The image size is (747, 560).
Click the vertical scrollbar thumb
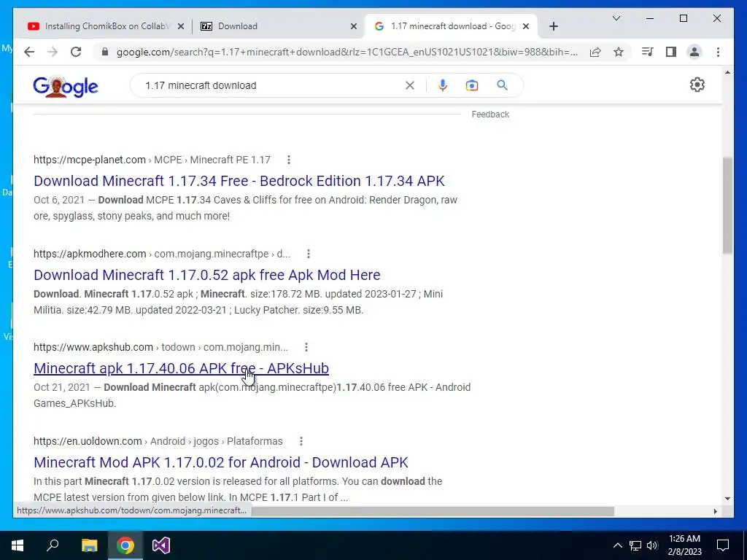click(x=727, y=205)
